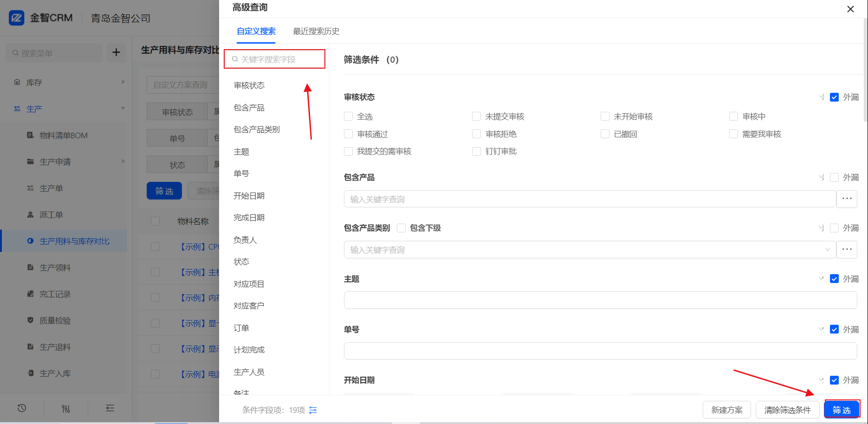Close the 高级查询 dialog
Image resolution: width=868 pixels, height=424 pixels.
850,9
